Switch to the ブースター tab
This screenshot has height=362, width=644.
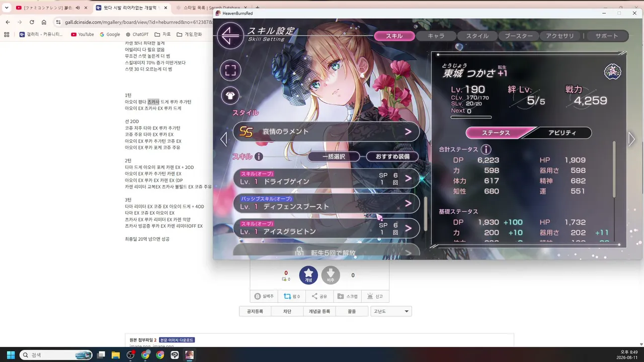point(518,36)
